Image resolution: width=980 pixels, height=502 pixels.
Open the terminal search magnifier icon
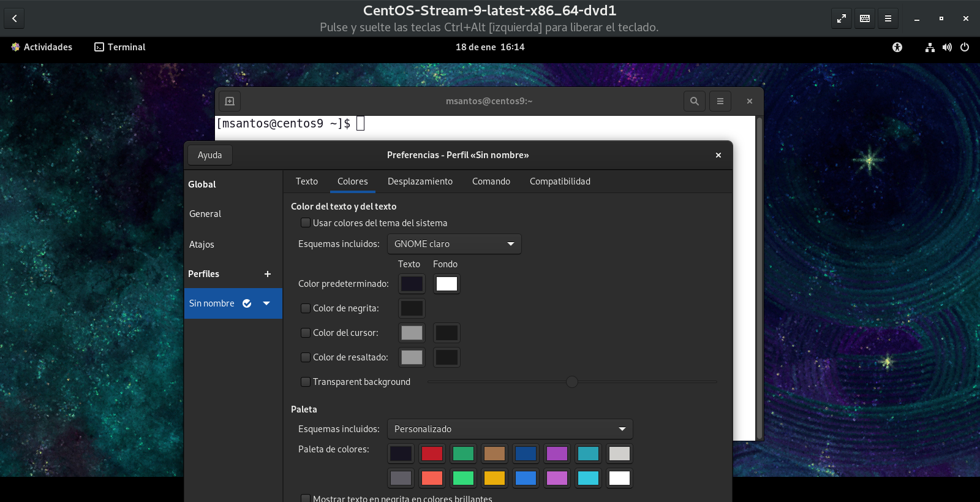[x=694, y=101]
